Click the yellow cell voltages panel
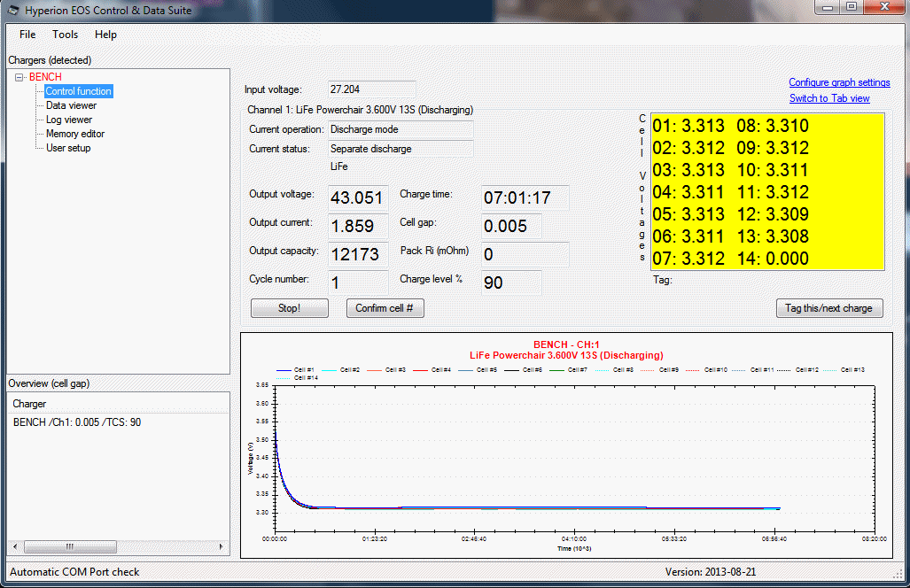 tap(767, 192)
